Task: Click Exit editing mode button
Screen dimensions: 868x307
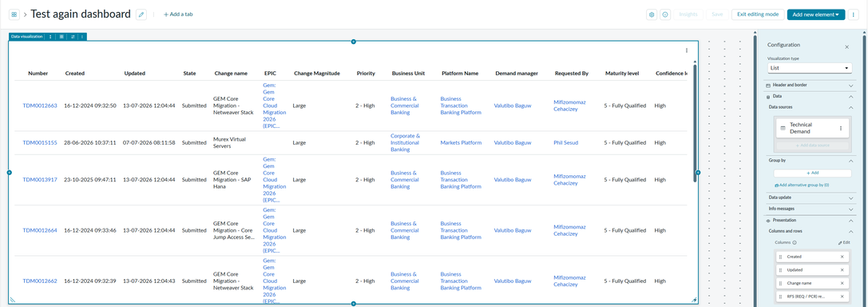Action: (757, 14)
